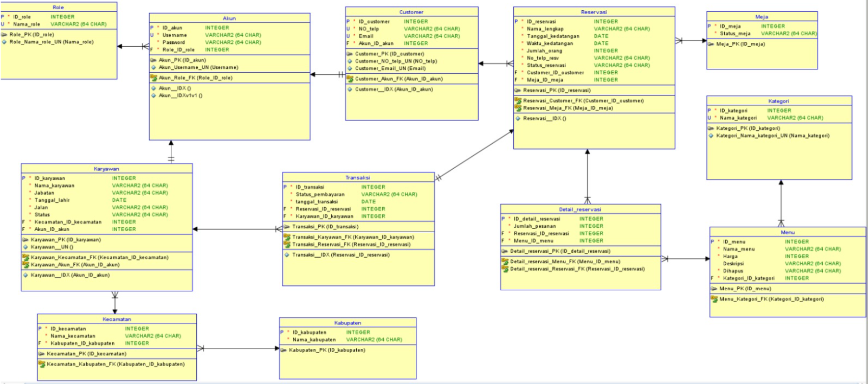This screenshot has width=868, height=384.
Task: Click the Password attribute in Akun table
Action: click(x=174, y=42)
